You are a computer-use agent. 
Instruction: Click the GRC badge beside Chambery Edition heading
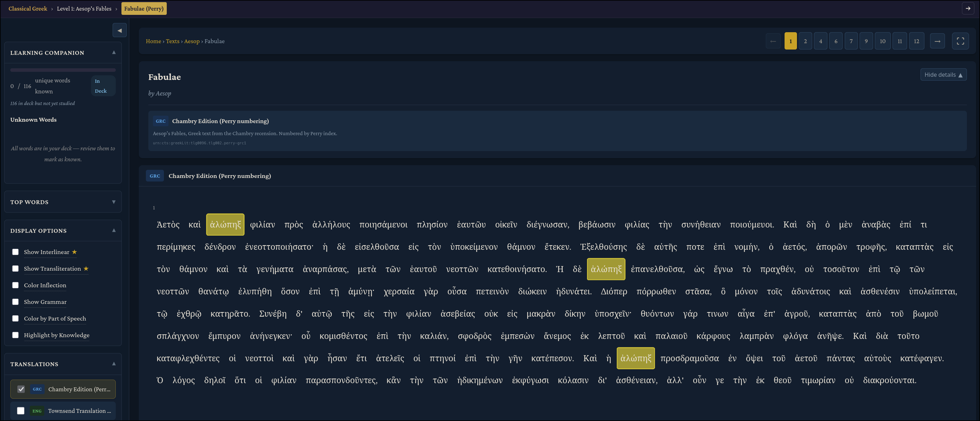point(154,176)
